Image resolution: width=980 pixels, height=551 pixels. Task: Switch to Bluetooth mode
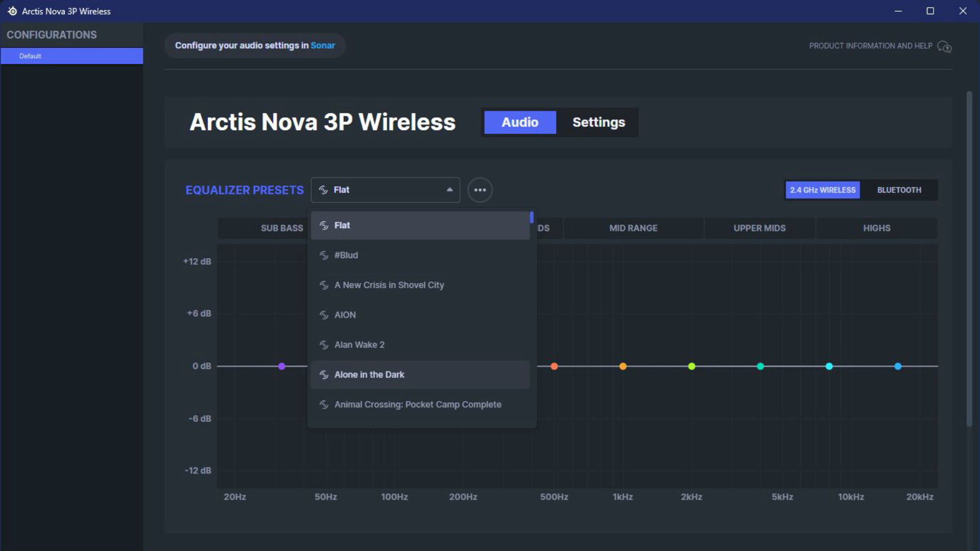[899, 190]
